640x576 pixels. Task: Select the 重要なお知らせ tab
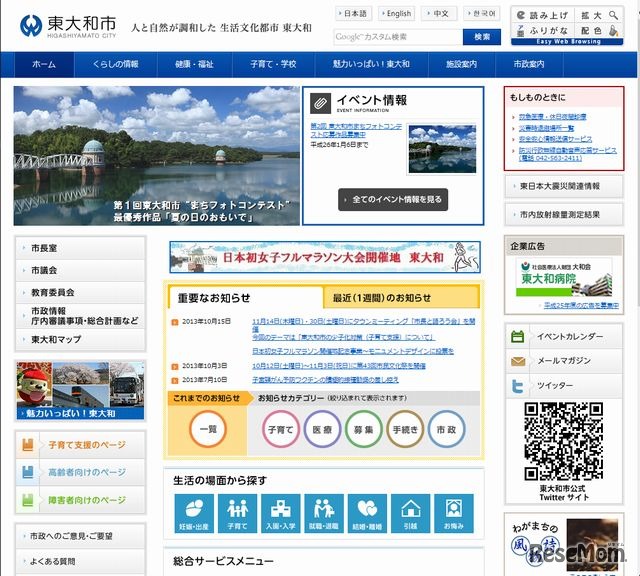point(245,298)
